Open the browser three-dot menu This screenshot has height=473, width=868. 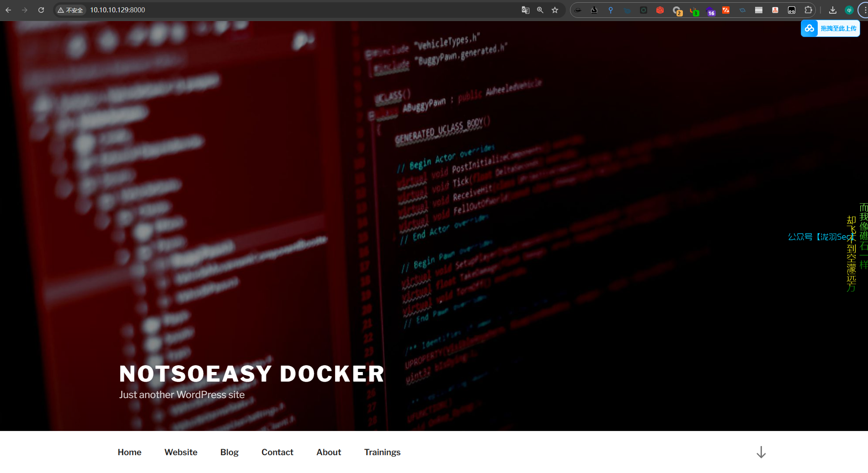(x=864, y=10)
